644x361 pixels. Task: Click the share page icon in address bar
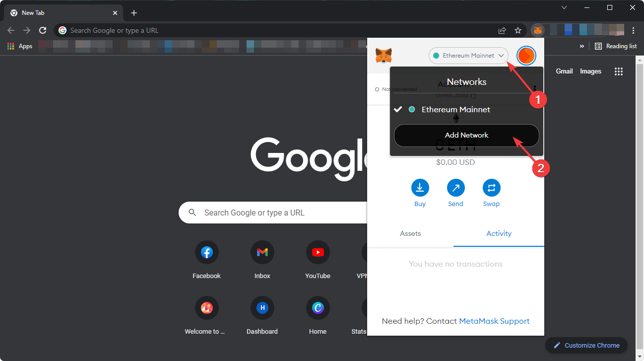pos(502,30)
